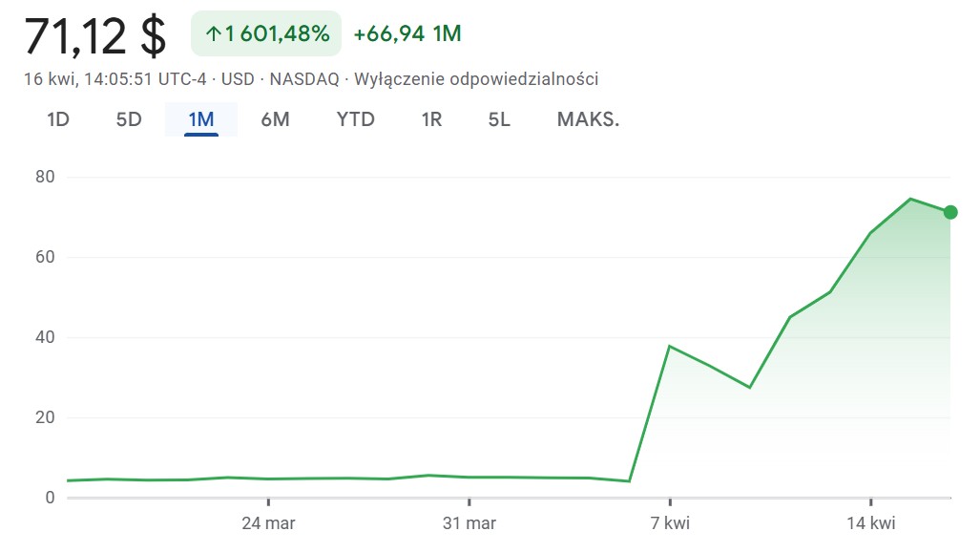The width and height of the screenshot is (980, 553).
Task: Click the 24 mar date marker
Action: (x=268, y=523)
